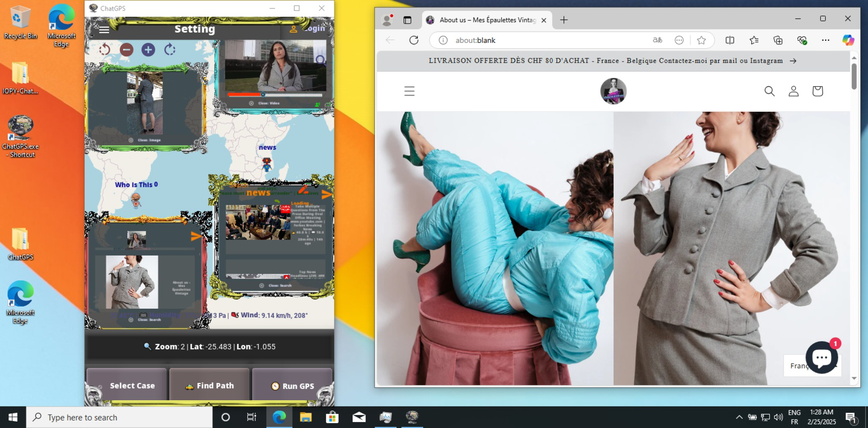
Task: Click the video progress slider handle
Action: [x=263, y=95]
